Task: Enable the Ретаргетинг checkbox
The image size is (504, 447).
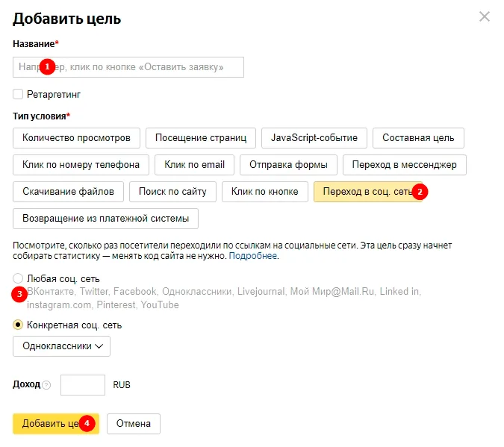Action: point(18,95)
